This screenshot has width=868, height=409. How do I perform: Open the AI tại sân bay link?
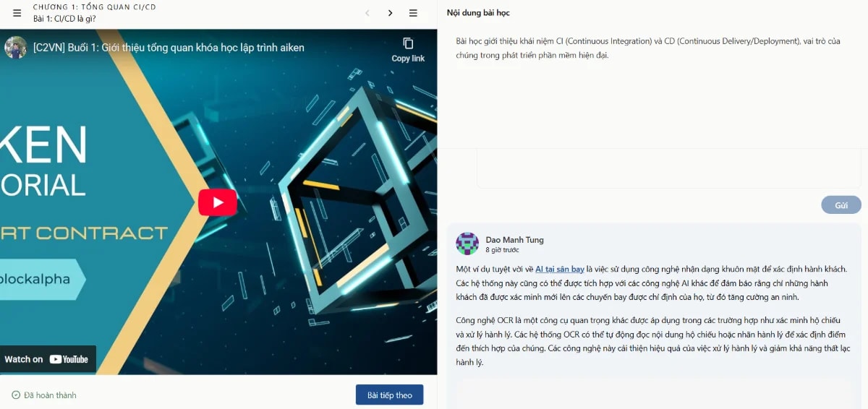pyautogui.click(x=560, y=270)
